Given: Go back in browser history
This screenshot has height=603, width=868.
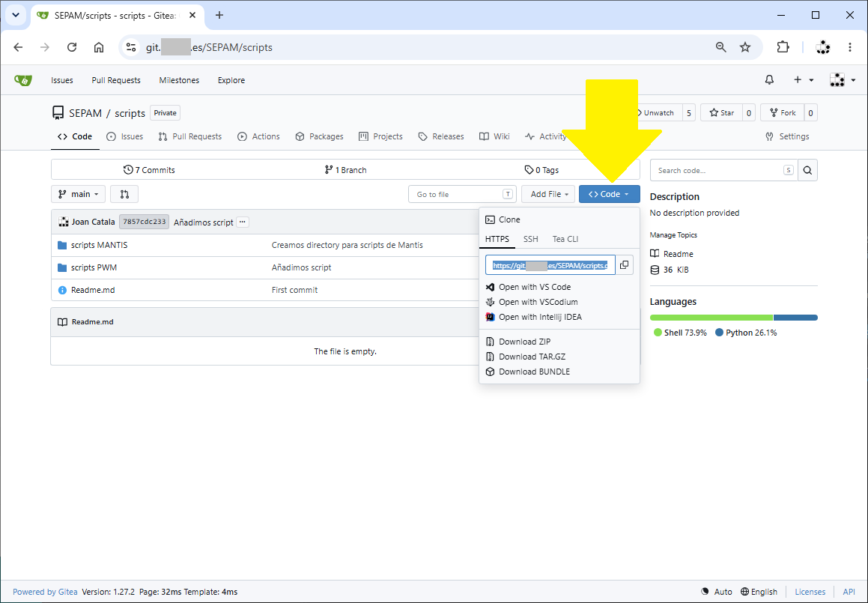Looking at the screenshot, I should click(18, 48).
